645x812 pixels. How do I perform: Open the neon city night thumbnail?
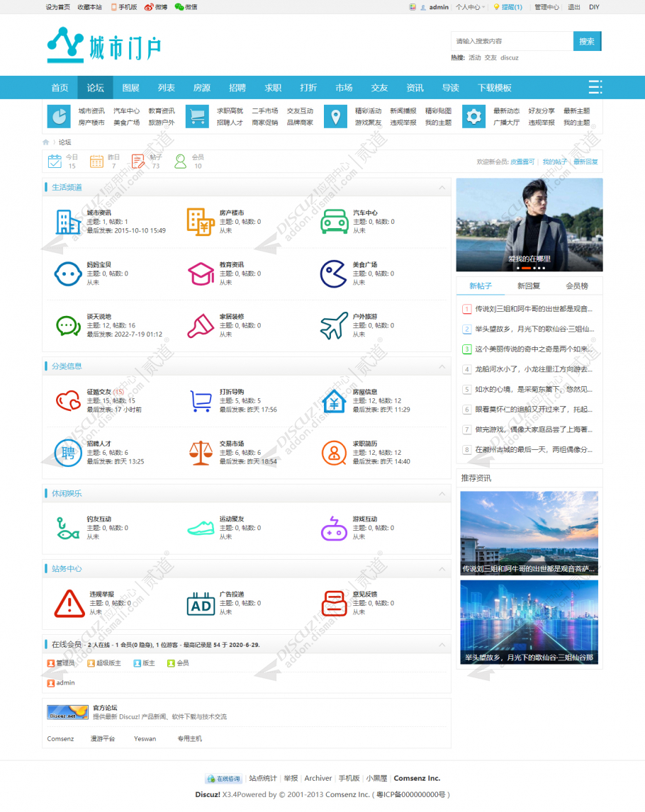point(529,622)
